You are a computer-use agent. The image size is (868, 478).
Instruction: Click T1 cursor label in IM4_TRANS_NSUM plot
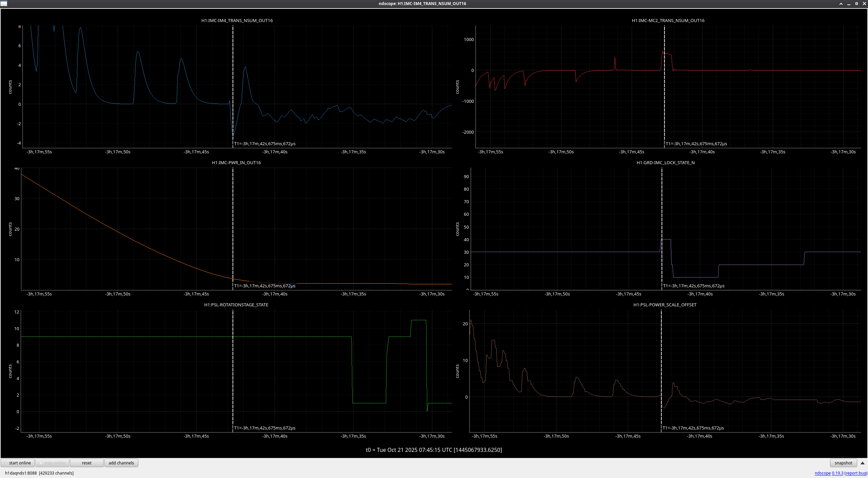point(264,144)
